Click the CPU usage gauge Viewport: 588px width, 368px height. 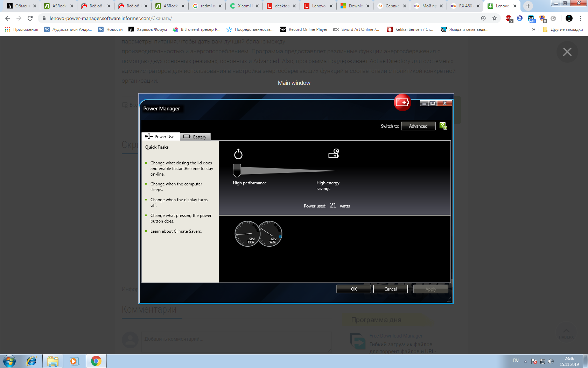(x=247, y=234)
